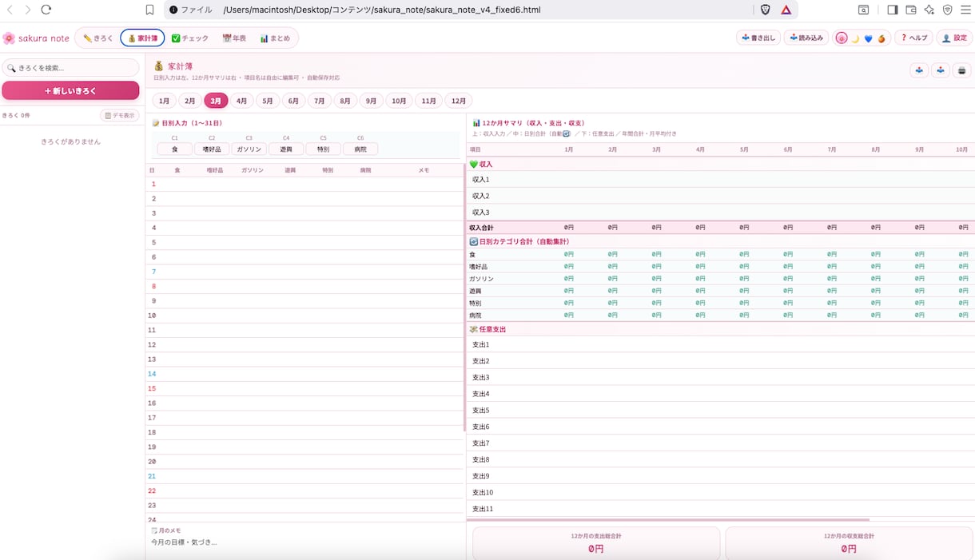975x560 pixels.
Task: Select the blue heart theme icon
Action: pos(868,38)
